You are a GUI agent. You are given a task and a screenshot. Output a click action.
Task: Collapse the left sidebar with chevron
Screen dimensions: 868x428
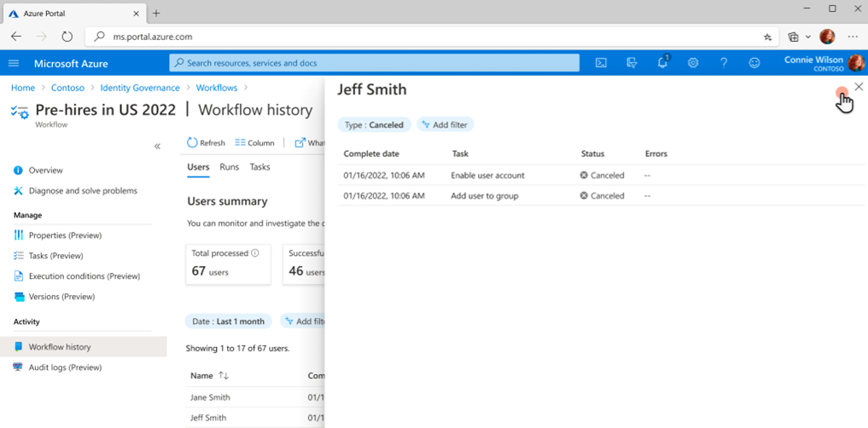click(157, 147)
